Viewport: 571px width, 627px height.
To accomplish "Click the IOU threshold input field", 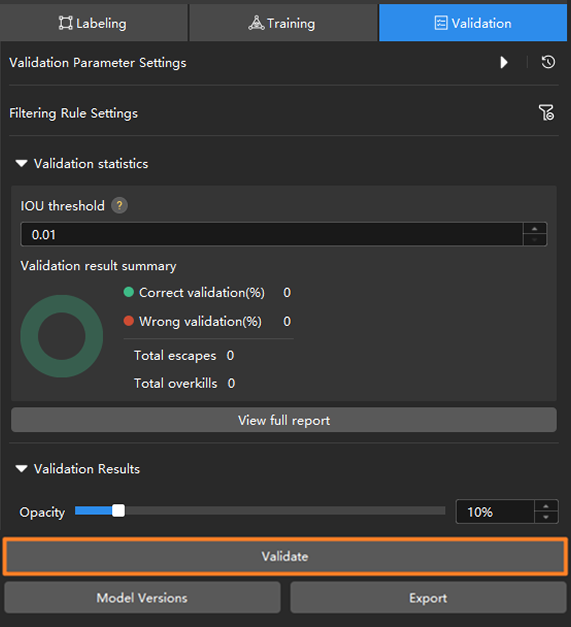I will 272,234.
